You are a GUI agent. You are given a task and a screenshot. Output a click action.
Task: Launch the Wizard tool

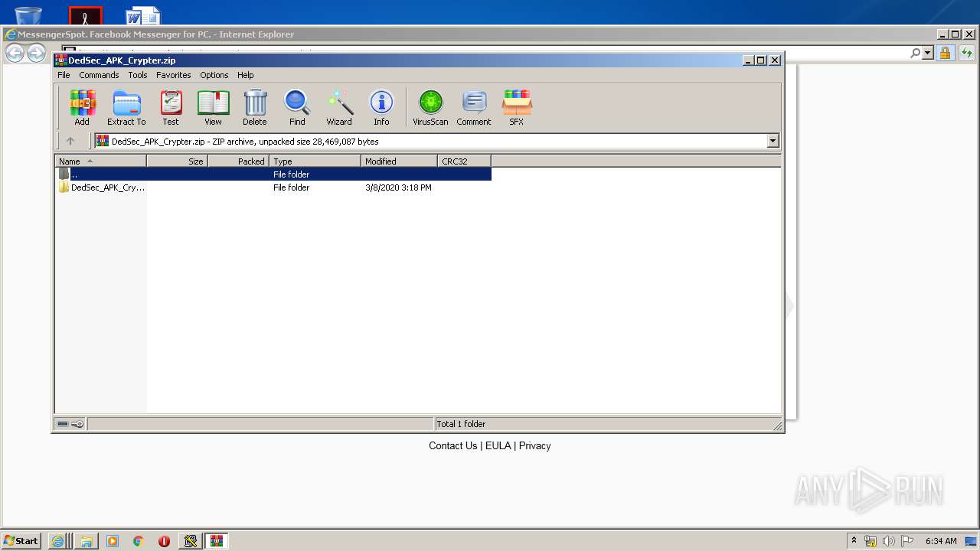339,107
